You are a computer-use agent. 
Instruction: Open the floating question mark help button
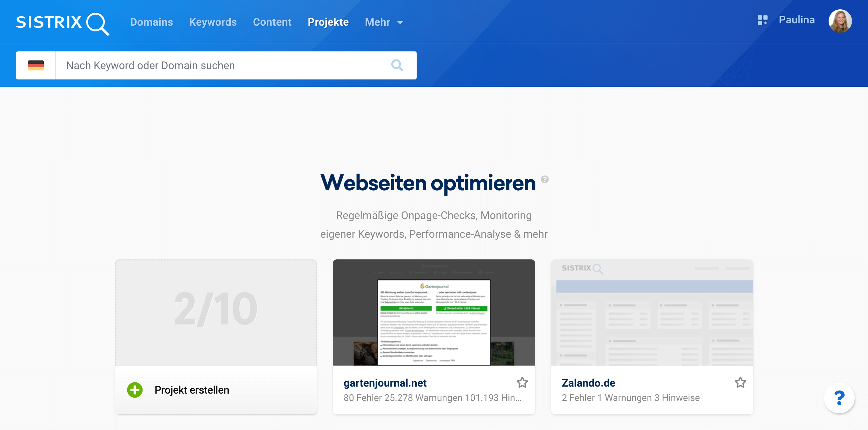839,398
